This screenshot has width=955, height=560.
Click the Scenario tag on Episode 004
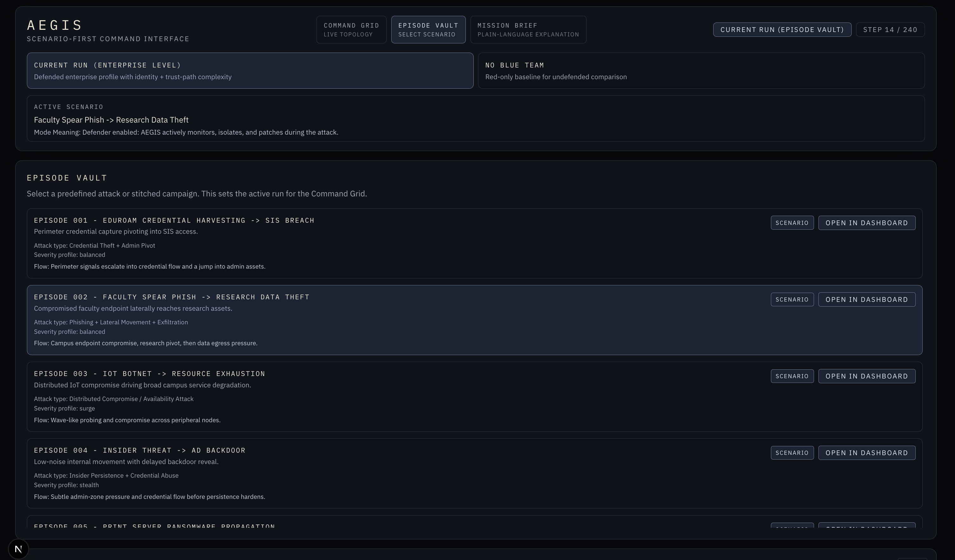(x=792, y=453)
